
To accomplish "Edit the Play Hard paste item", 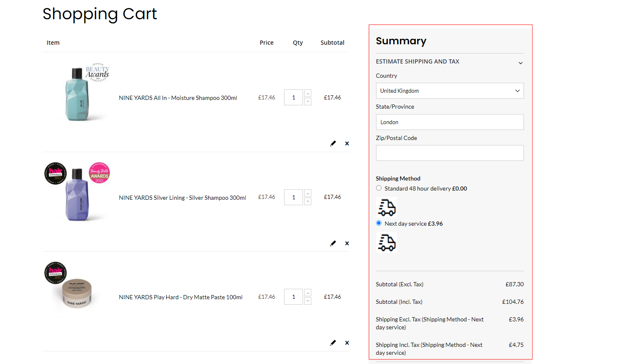I will 333,342.
